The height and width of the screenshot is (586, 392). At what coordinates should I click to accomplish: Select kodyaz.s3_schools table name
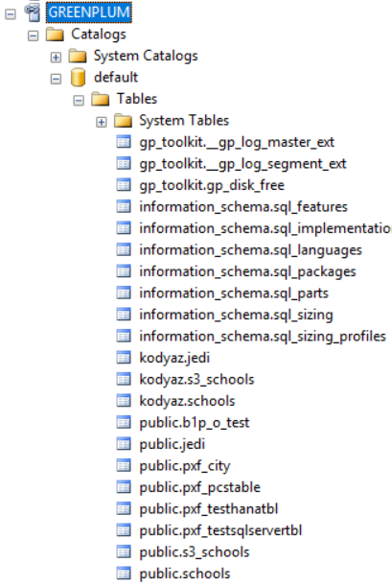(x=196, y=380)
